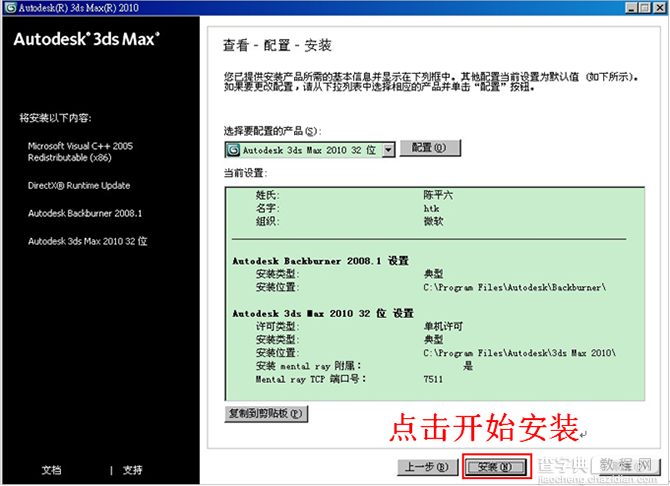Select DirectX Runtime Update entry

click(79, 186)
